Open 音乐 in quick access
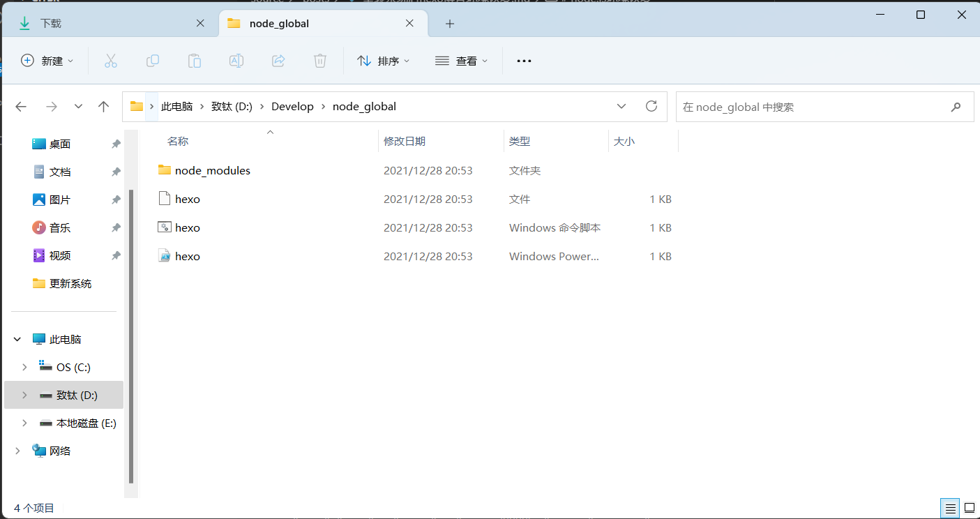 point(60,227)
